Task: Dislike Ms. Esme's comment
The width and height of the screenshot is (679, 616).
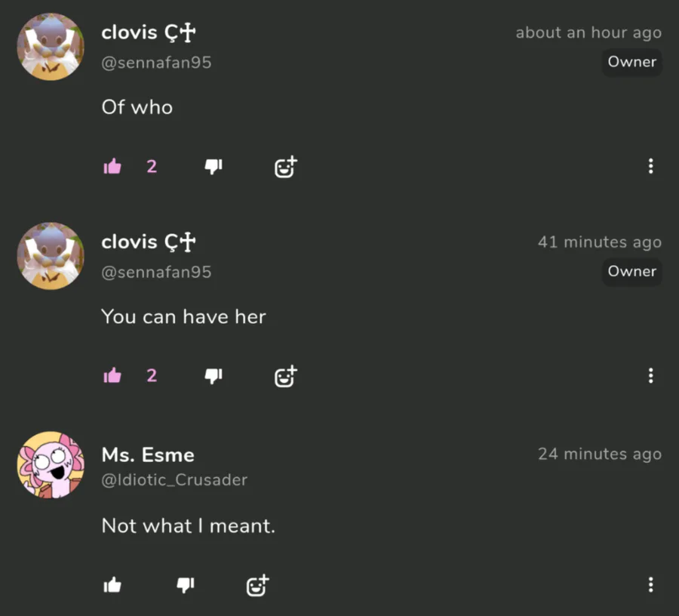Action: 186,585
